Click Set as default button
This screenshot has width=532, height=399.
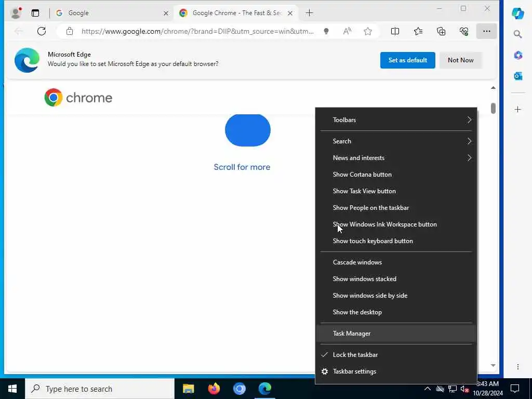[x=407, y=60]
